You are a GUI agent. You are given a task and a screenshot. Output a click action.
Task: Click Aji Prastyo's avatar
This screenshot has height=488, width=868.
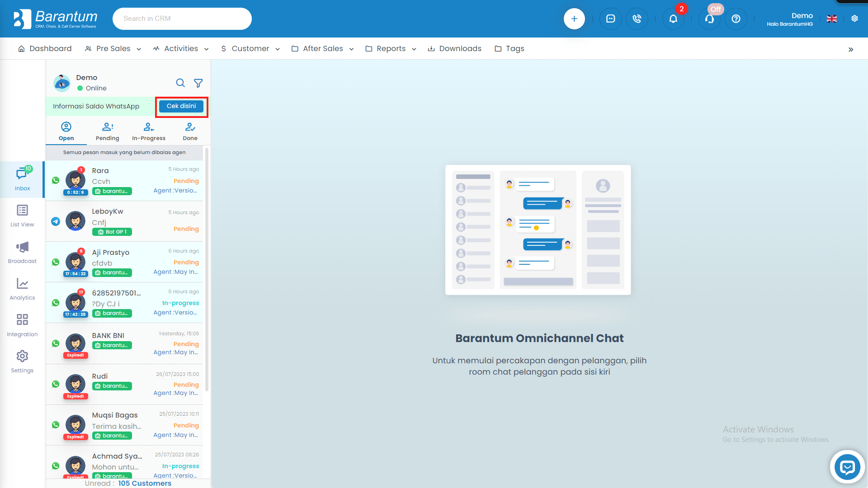click(x=75, y=262)
